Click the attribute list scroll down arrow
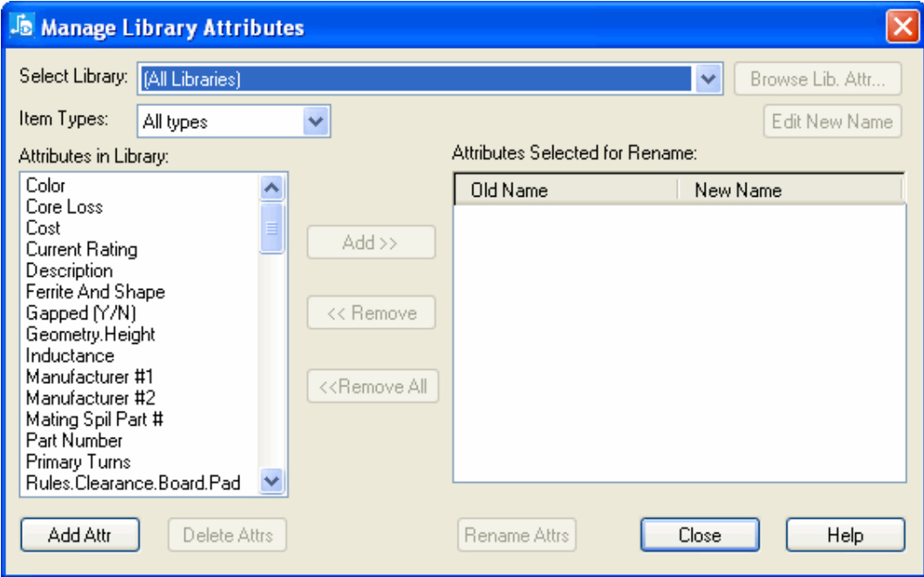 coord(272,480)
